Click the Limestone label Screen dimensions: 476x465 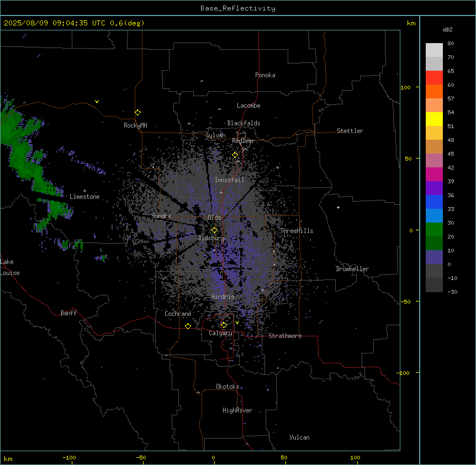point(84,197)
